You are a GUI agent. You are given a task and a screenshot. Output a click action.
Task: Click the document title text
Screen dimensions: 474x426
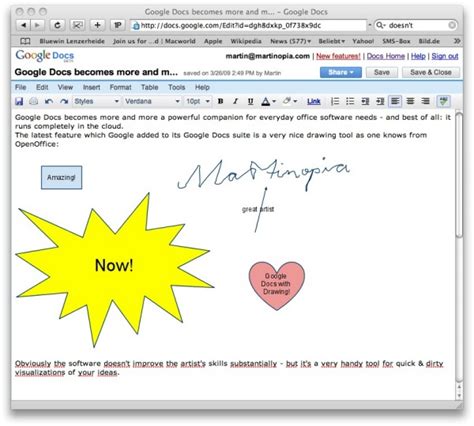point(96,72)
